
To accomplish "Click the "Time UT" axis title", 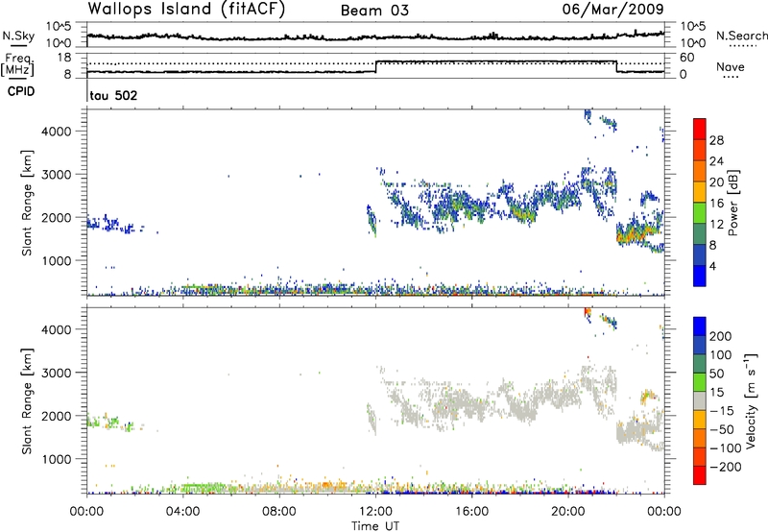I will [375, 525].
